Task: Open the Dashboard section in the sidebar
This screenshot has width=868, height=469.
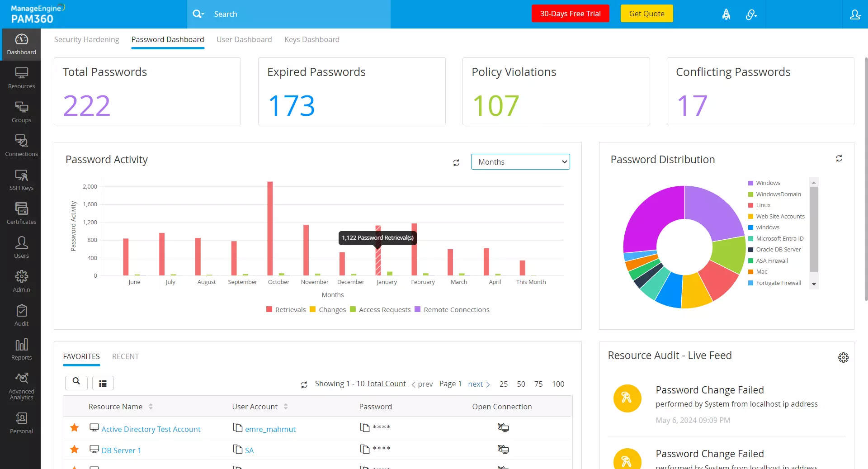Action: pos(21,44)
